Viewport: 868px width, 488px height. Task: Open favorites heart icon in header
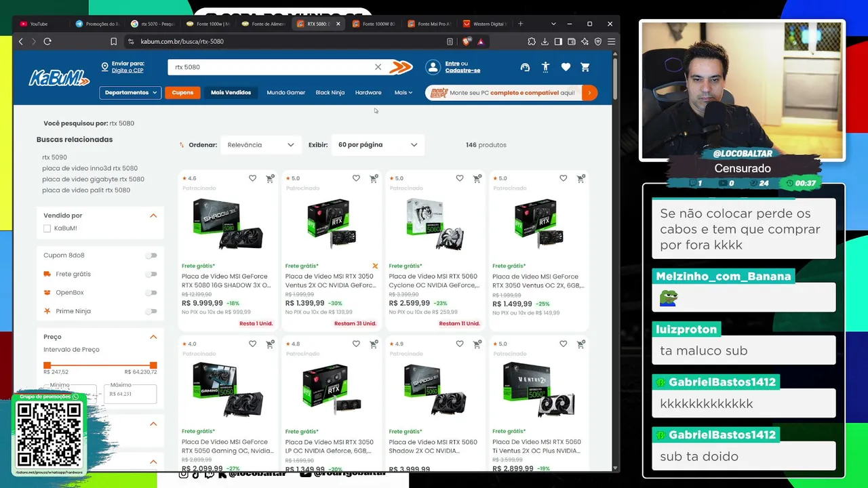pyautogui.click(x=566, y=67)
